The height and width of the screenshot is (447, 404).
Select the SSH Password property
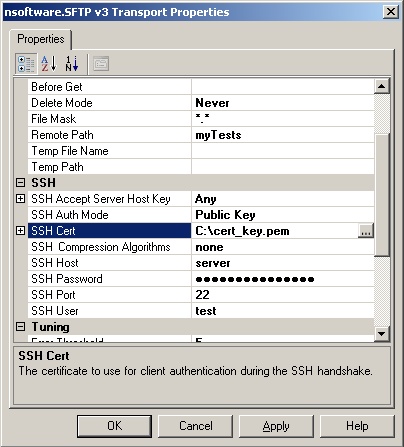coord(109,279)
